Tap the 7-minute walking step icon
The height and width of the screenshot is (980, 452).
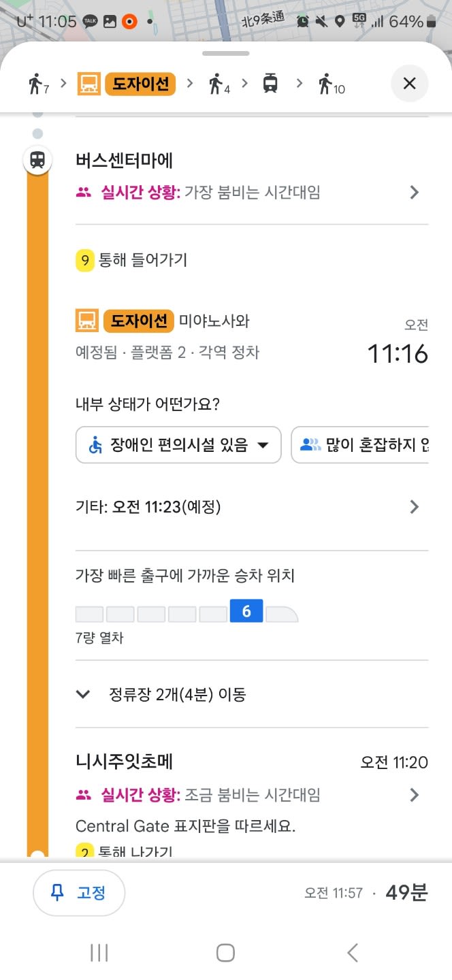(x=38, y=84)
